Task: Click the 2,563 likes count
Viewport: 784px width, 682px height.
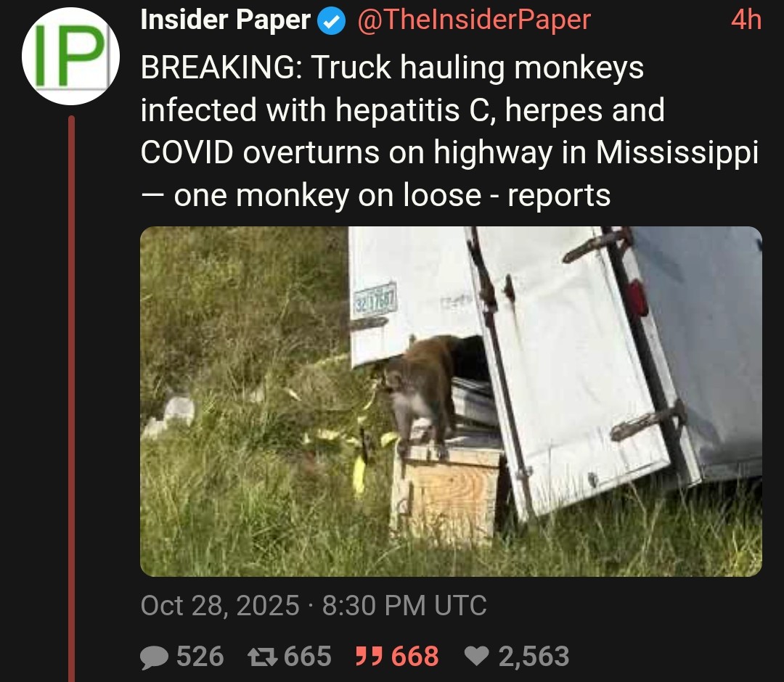Action: (534, 656)
